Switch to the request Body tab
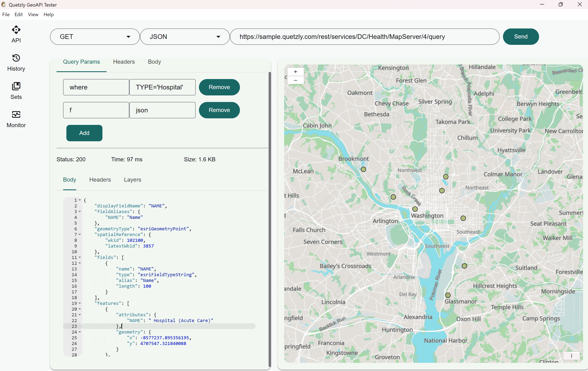The width and height of the screenshot is (588, 371). [154, 62]
